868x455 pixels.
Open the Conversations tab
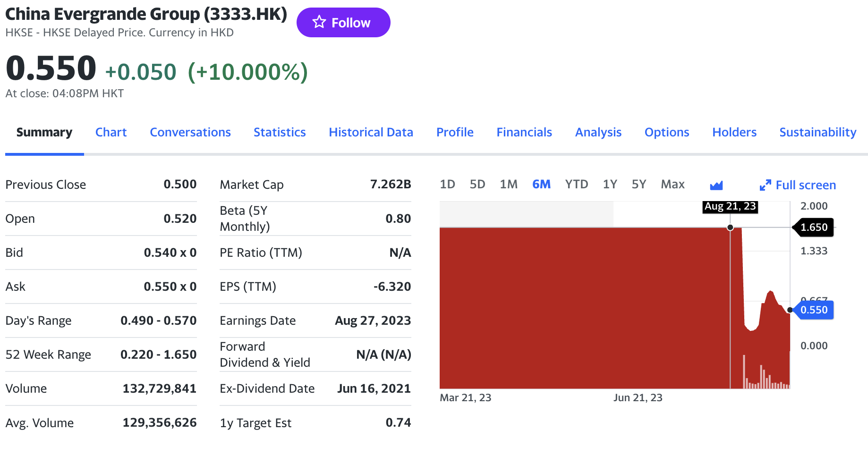click(190, 132)
